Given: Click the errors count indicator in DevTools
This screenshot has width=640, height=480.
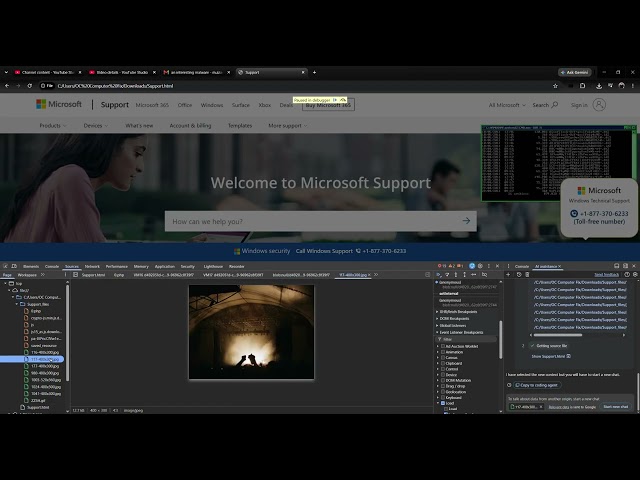Looking at the screenshot, I should pyautogui.click(x=442, y=266).
